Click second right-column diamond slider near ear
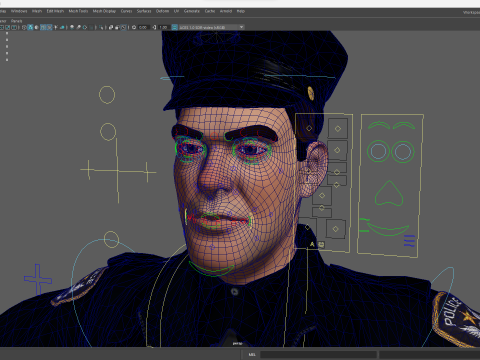 tap(337, 150)
